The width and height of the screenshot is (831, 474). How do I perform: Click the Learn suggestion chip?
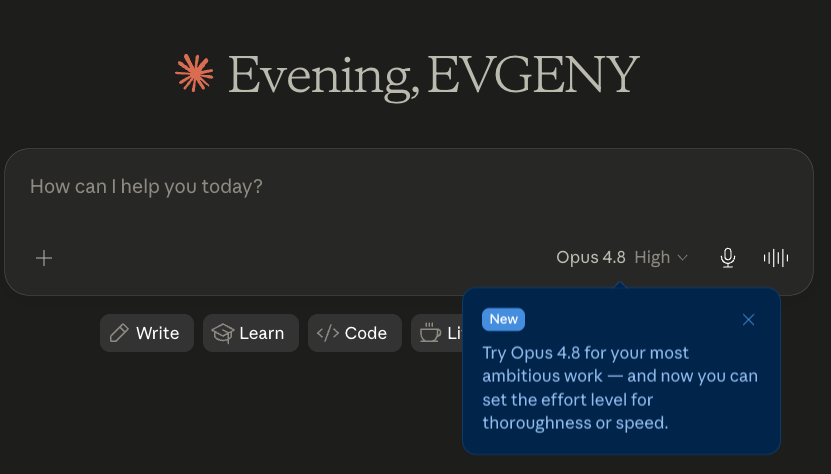(x=251, y=333)
